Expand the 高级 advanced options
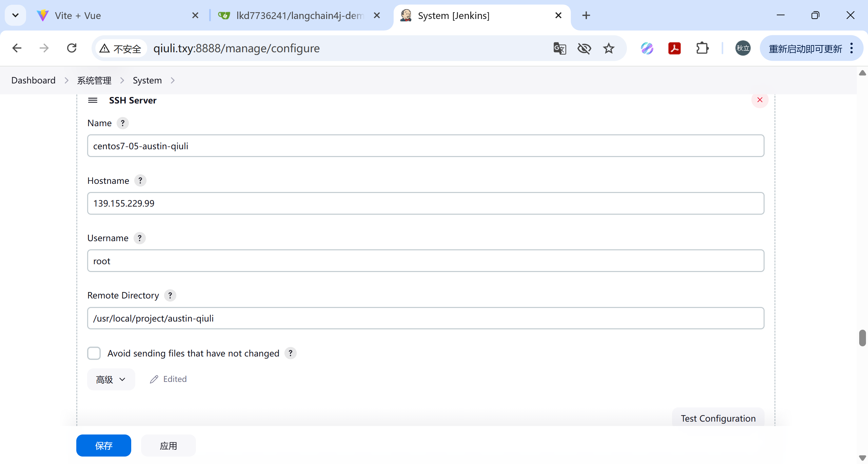 (x=111, y=379)
